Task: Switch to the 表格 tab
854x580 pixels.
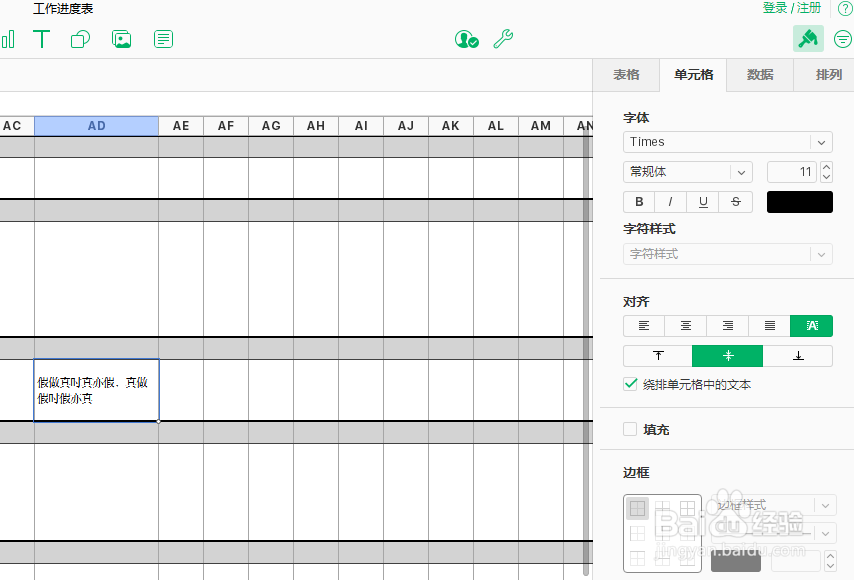Action: (x=625, y=74)
